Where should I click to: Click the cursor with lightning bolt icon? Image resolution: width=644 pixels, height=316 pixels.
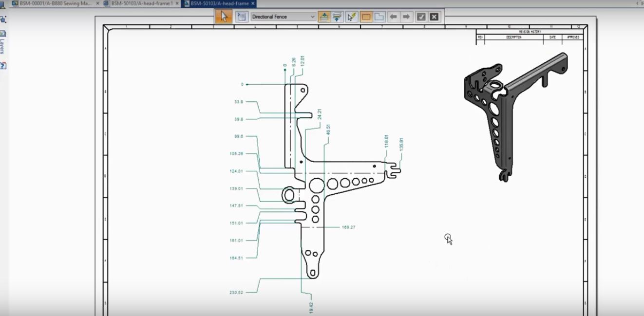click(351, 17)
